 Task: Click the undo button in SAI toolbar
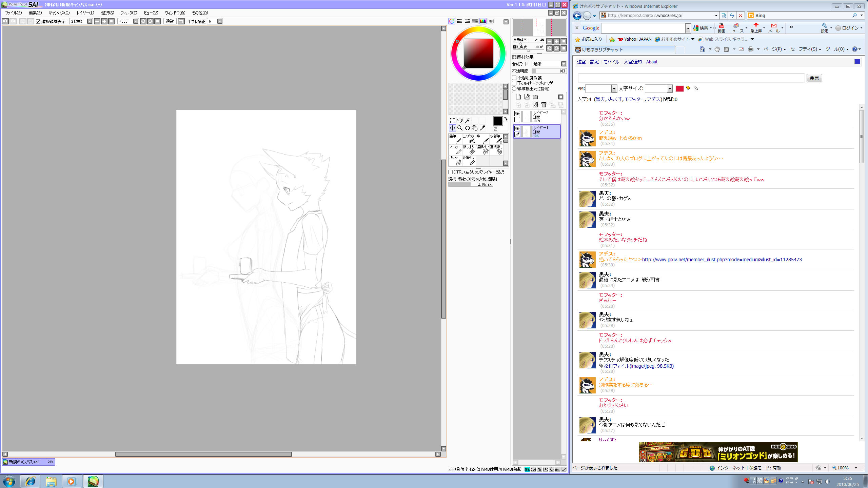point(5,21)
